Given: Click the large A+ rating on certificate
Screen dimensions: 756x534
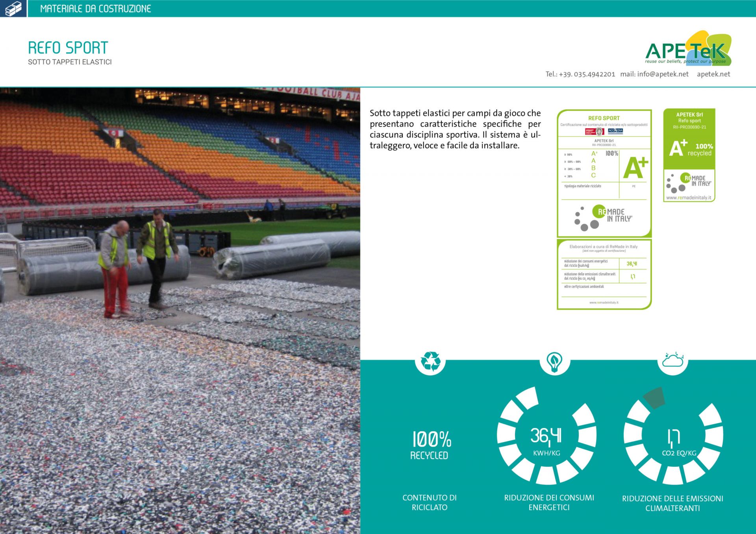Looking at the screenshot, I should (x=636, y=168).
